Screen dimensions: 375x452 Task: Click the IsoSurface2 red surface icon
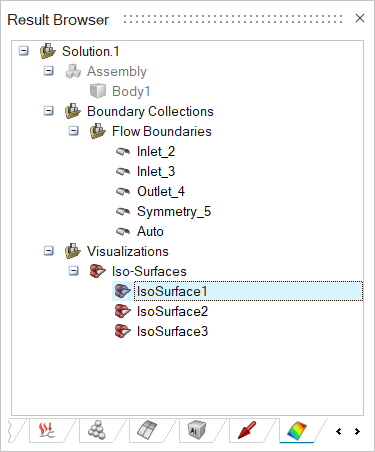123,312
